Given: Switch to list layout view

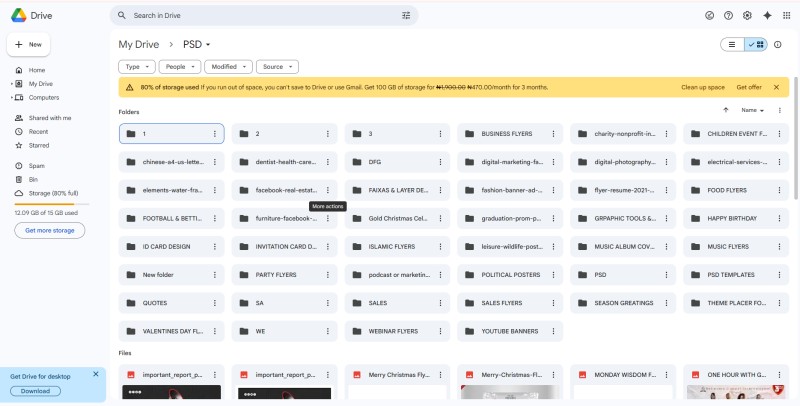Looking at the screenshot, I should [x=732, y=44].
